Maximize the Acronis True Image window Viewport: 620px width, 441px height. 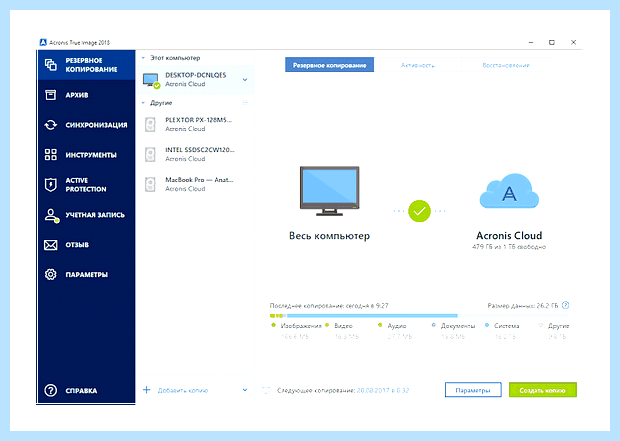click(552, 42)
